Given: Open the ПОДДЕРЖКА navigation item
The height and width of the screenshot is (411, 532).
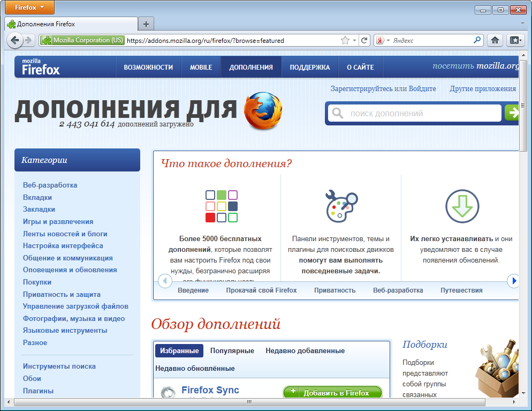Looking at the screenshot, I should coord(310,68).
